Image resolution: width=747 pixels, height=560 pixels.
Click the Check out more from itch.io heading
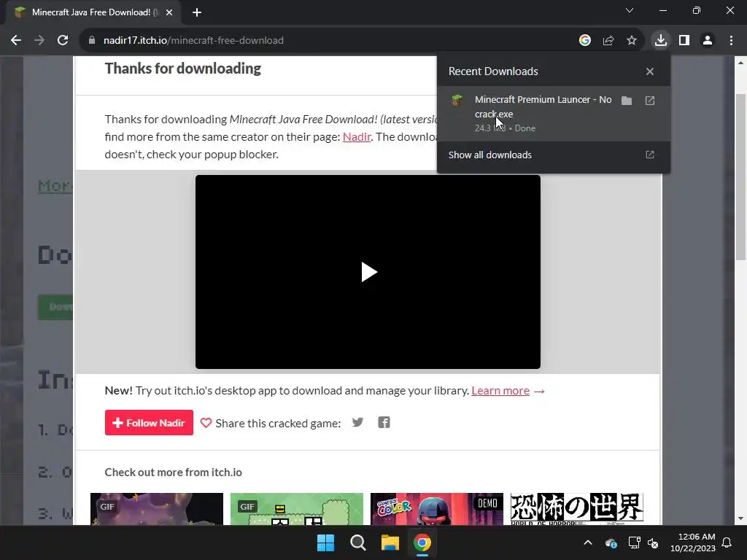174,472
